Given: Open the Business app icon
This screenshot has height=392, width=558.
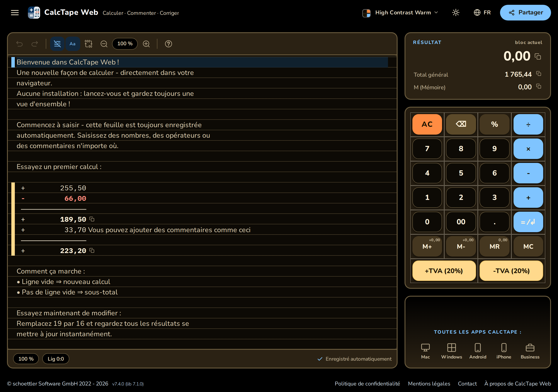Looking at the screenshot, I should 530,351.
